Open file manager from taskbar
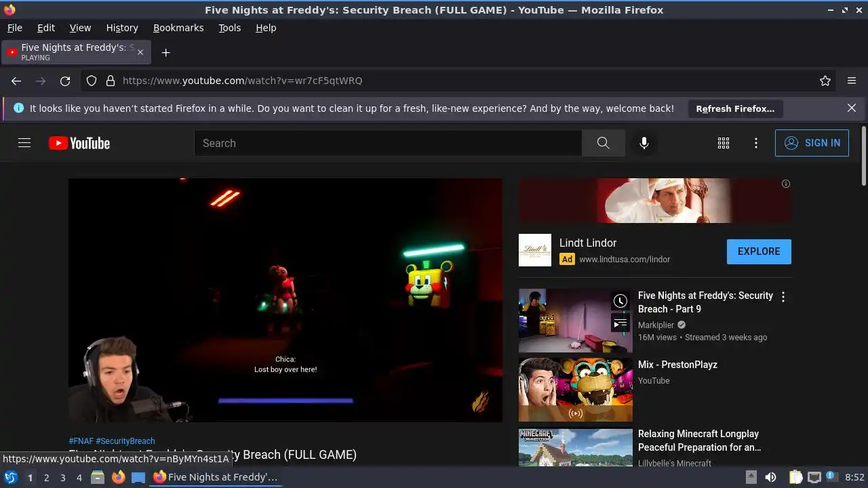 (x=98, y=477)
